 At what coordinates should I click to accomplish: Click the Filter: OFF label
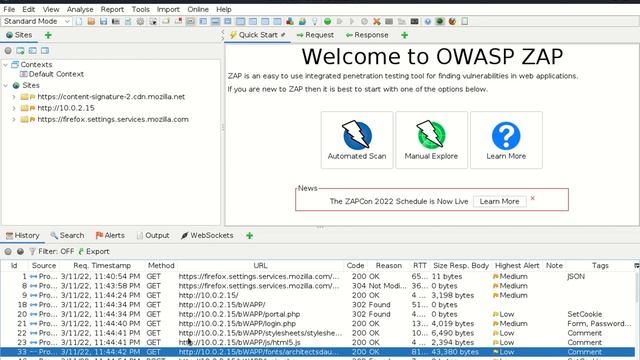pyautogui.click(x=56, y=251)
